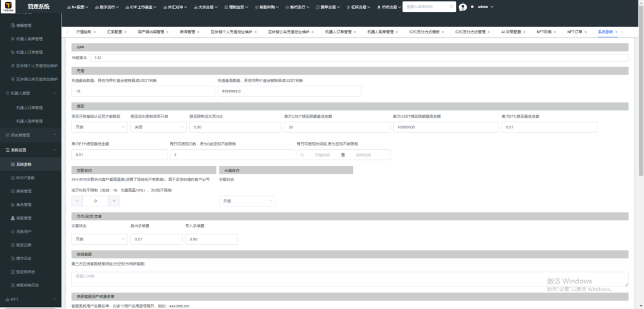Close the NFT订单 tab
The width and height of the screenshot is (644, 309).
[586, 31]
